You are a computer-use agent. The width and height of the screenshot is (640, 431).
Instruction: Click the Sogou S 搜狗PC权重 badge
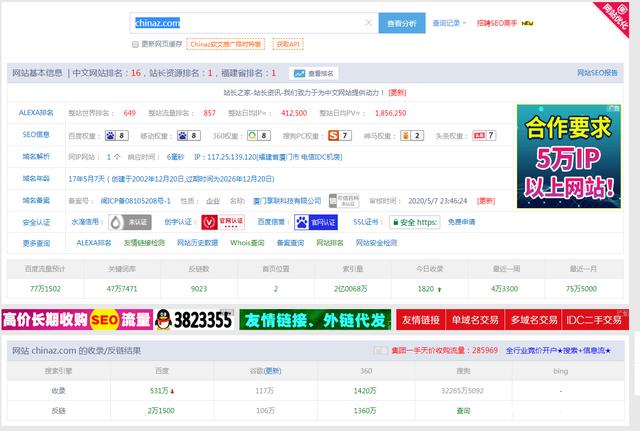pyautogui.click(x=340, y=136)
